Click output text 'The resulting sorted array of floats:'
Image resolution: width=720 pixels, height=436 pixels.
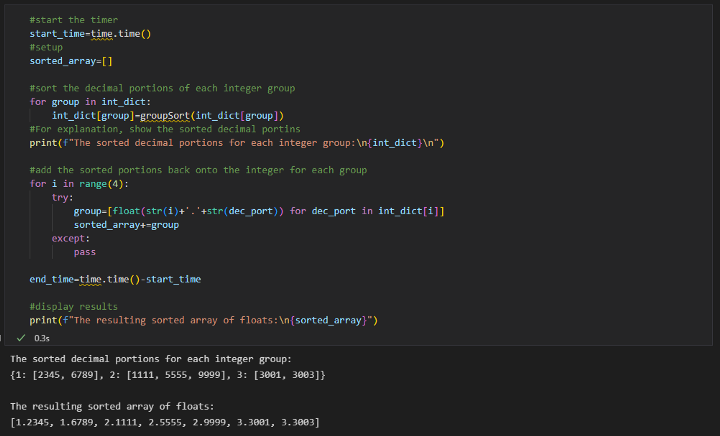coord(112,407)
